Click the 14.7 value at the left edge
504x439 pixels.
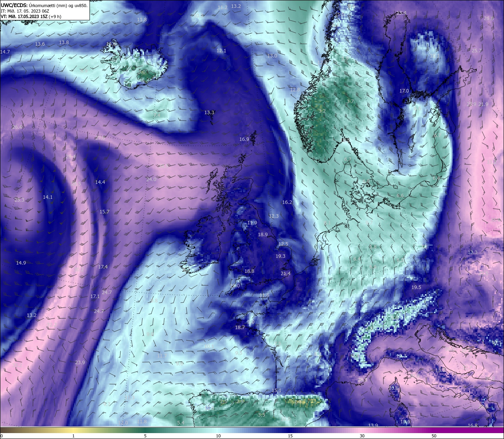[x=5, y=52]
